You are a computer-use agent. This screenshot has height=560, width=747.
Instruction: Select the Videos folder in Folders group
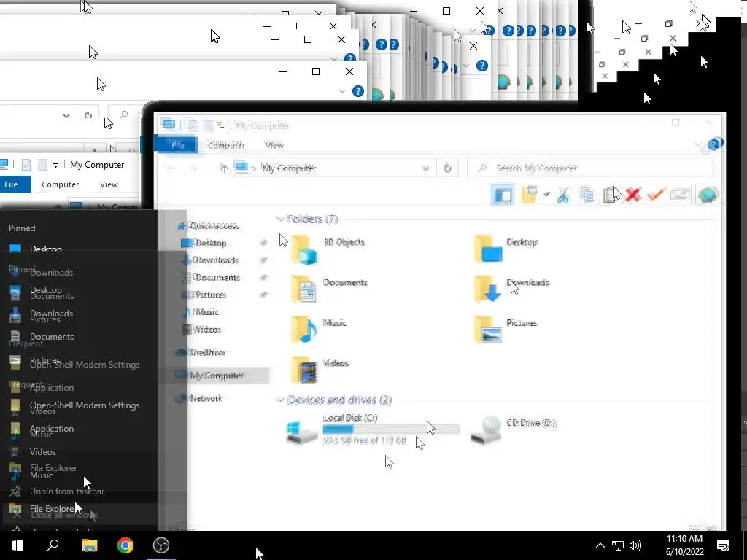pyautogui.click(x=320, y=370)
